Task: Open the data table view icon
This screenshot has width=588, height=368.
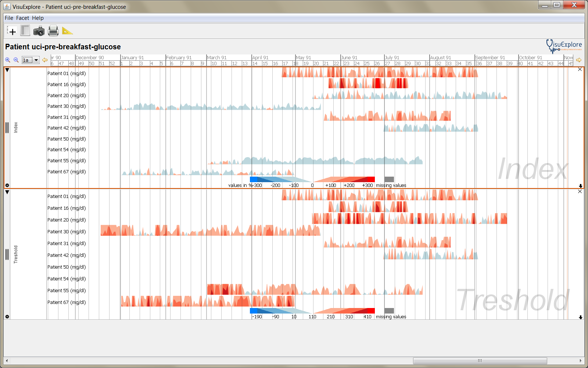Action: coord(25,31)
